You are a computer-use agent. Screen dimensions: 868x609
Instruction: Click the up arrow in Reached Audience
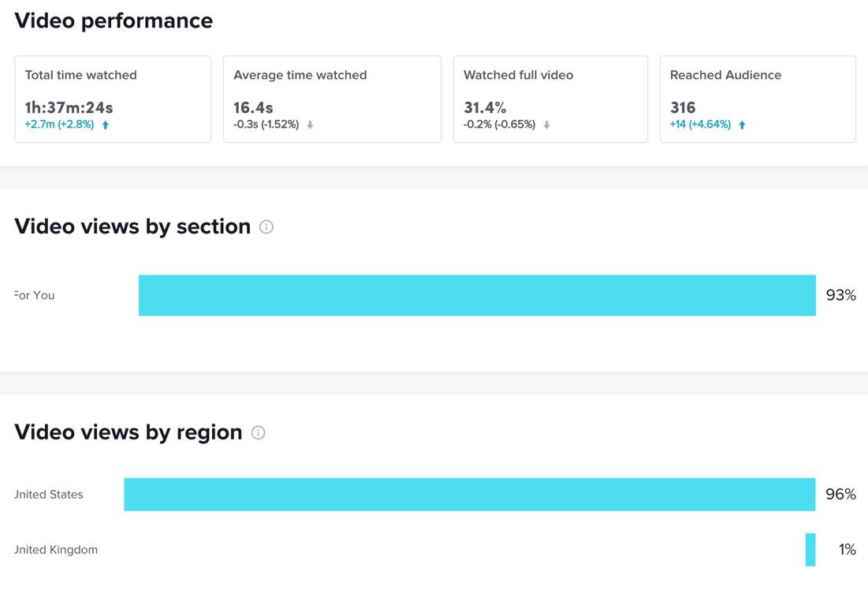point(742,125)
